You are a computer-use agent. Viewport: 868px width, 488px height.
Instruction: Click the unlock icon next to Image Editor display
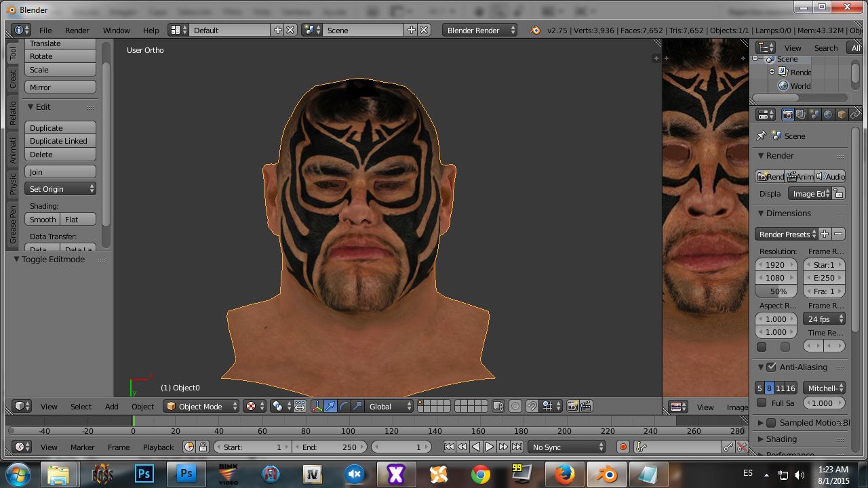point(839,194)
